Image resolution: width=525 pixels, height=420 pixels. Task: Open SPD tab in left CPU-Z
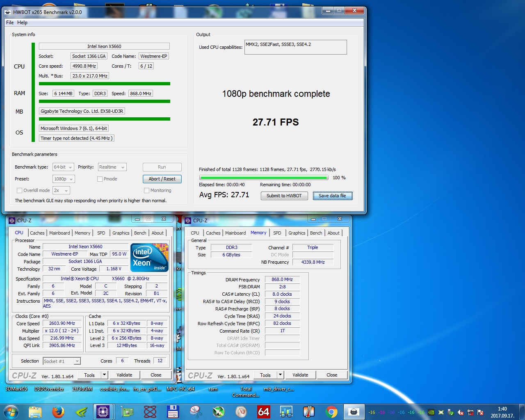pos(101,233)
